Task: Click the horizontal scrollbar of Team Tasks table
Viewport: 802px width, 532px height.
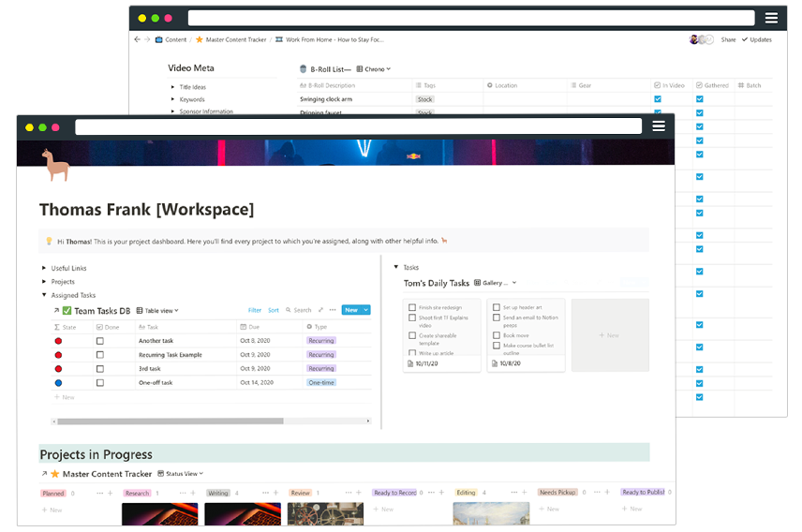Action: pyautogui.click(x=171, y=421)
